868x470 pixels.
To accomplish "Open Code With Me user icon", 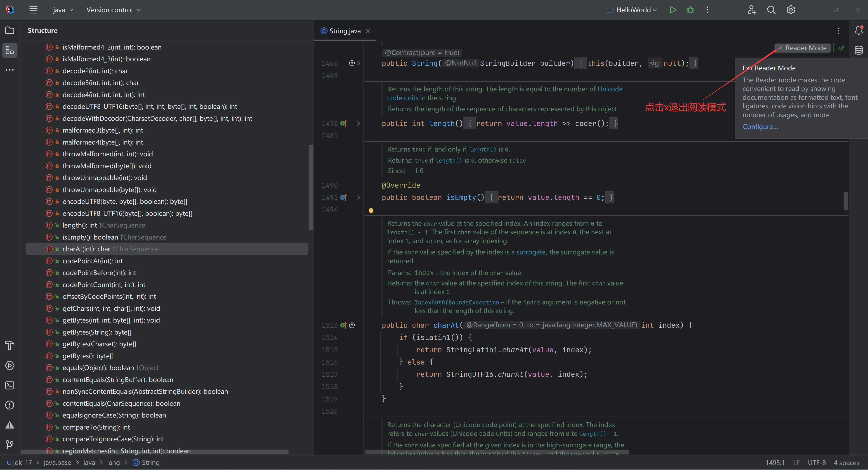I will point(752,10).
